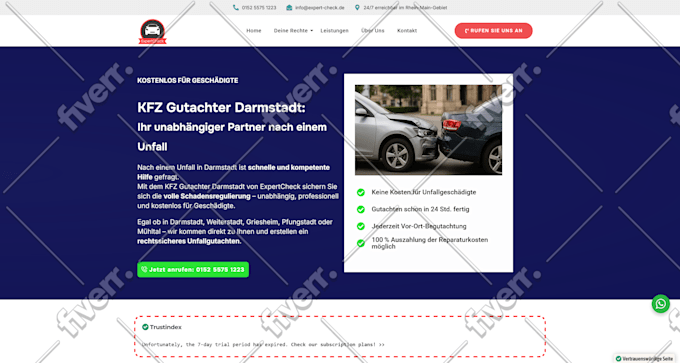Click the KFZ Gutachter Darmstadt headline
680x363 pixels.
[221, 108]
